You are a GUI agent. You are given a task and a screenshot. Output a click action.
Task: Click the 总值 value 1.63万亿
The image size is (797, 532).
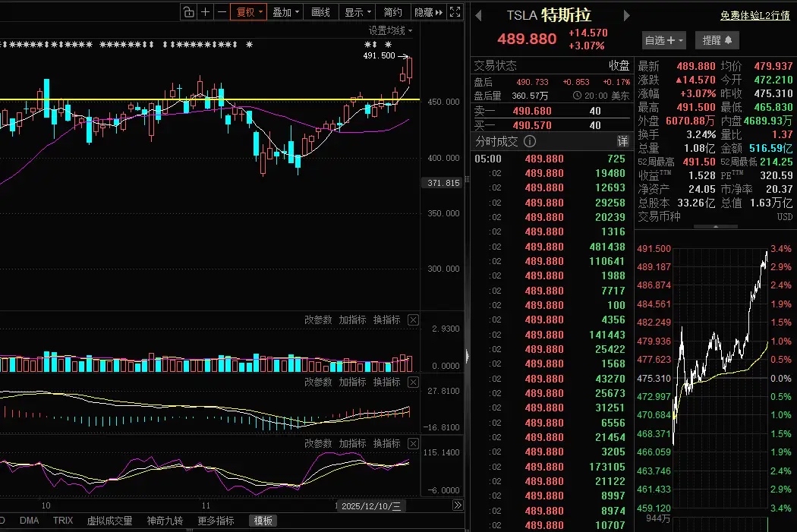point(770,203)
